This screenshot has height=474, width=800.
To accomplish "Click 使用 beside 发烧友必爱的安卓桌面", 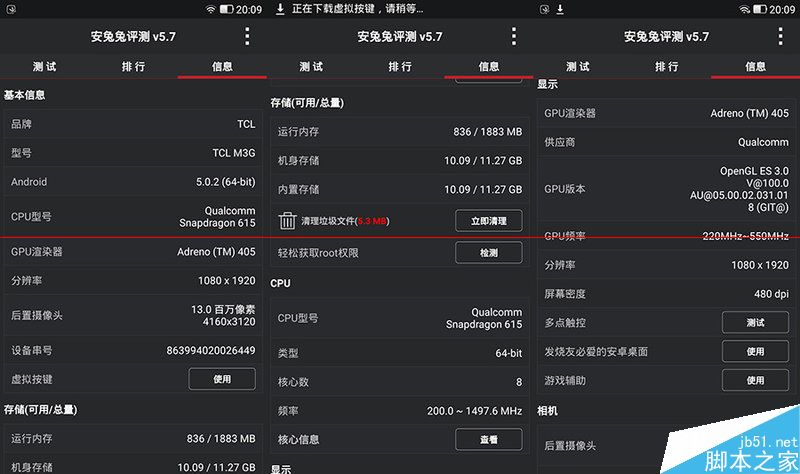I will click(x=755, y=352).
